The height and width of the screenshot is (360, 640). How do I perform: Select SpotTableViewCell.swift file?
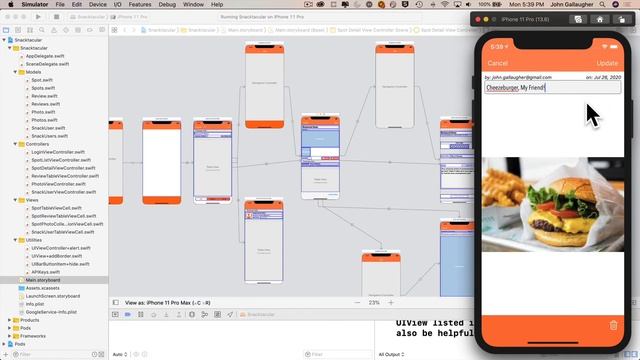[x=56, y=208]
